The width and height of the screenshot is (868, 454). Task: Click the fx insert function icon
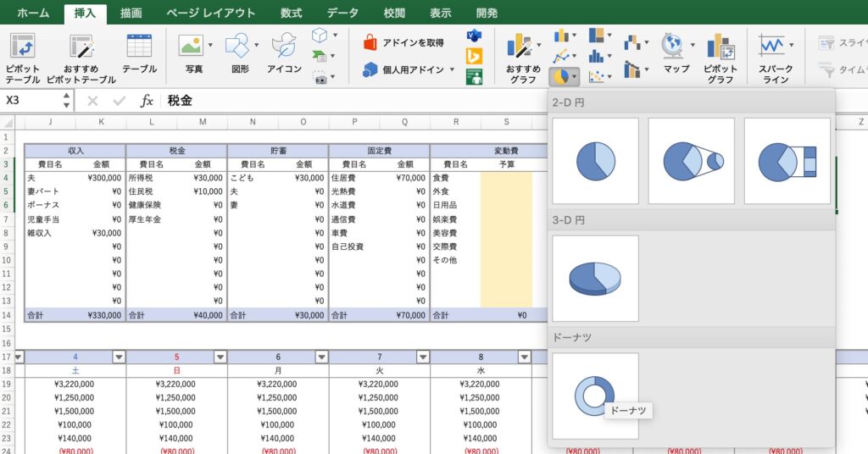point(147,101)
